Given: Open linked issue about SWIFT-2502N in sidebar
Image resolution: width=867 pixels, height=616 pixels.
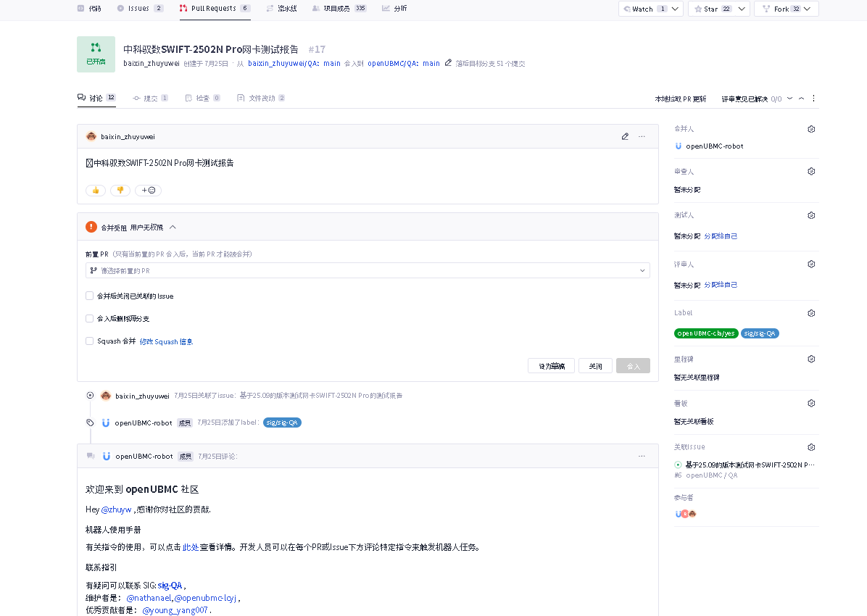Looking at the screenshot, I should pyautogui.click(x=750, y=465).
